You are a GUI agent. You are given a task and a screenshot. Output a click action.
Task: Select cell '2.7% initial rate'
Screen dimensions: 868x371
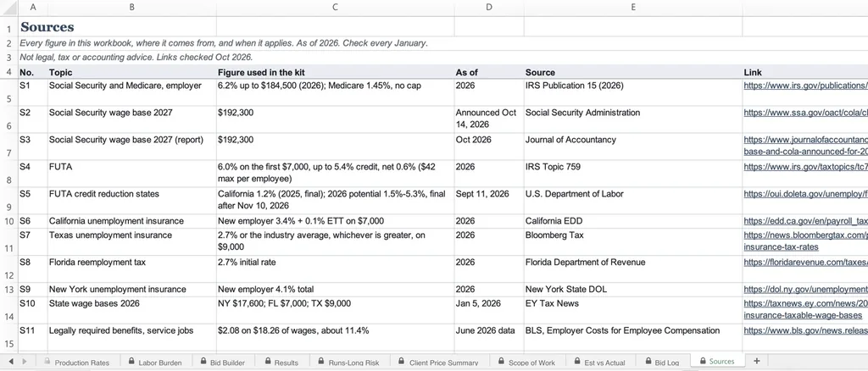(336, 269)
